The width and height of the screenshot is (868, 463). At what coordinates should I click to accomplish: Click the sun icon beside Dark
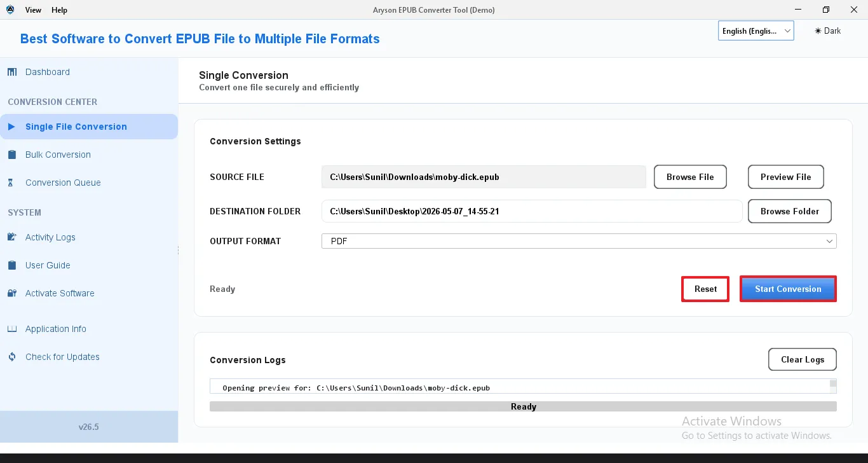coord(818,31)
